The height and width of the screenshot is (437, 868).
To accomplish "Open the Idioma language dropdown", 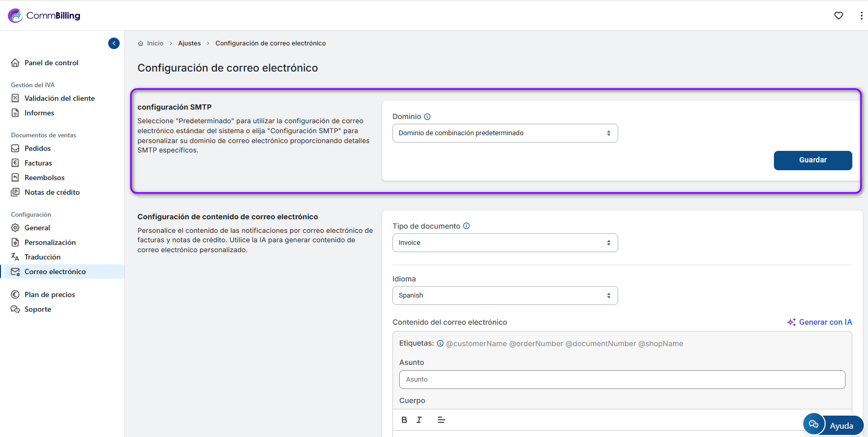I will point(505,296).
